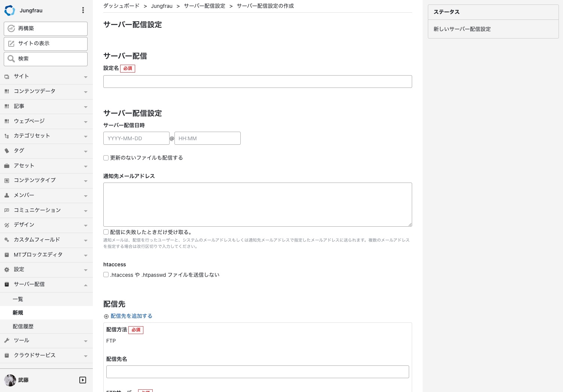
Task: Open the コンテンツタイプ menu label
Action: (35, 180)
